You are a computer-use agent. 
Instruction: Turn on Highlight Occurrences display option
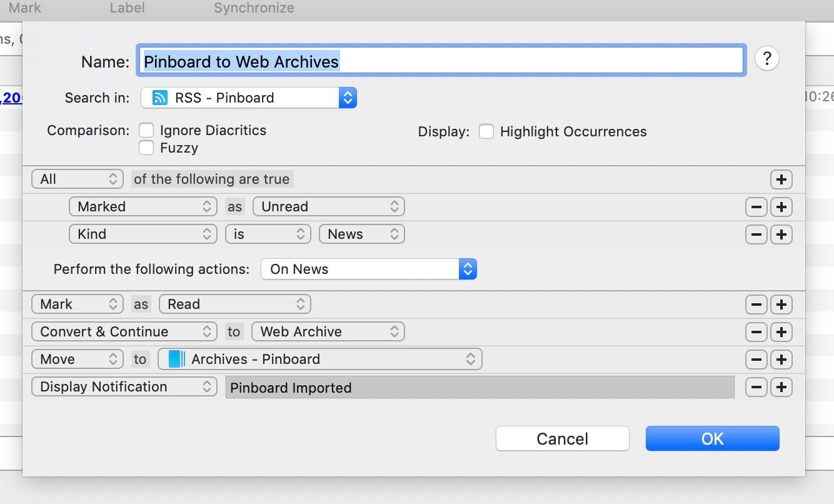(x=486, y=131)
